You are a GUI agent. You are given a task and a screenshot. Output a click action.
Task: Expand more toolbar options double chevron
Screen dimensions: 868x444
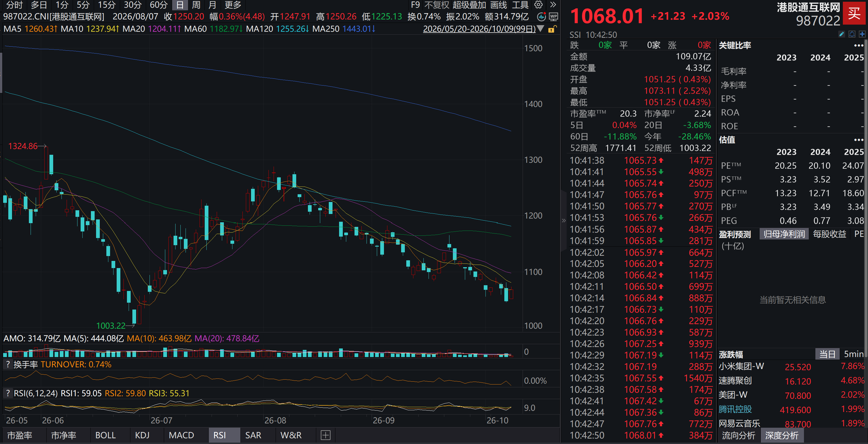click(553, 5)
